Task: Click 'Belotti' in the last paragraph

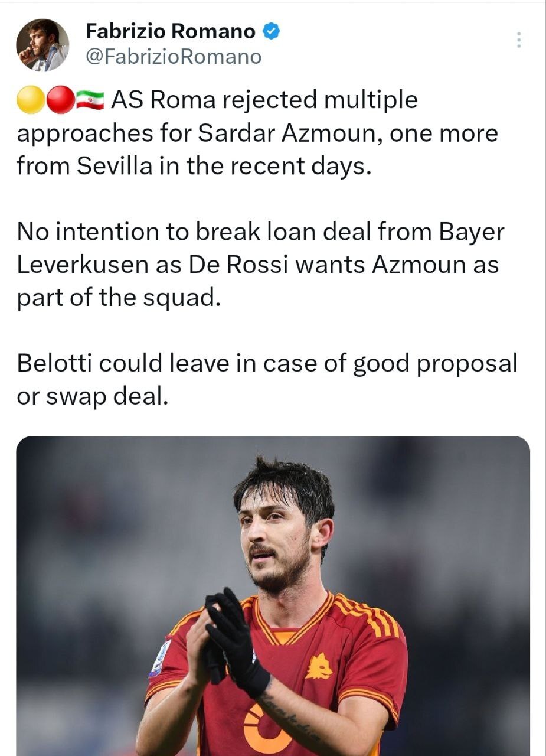Action: (54, 363)
